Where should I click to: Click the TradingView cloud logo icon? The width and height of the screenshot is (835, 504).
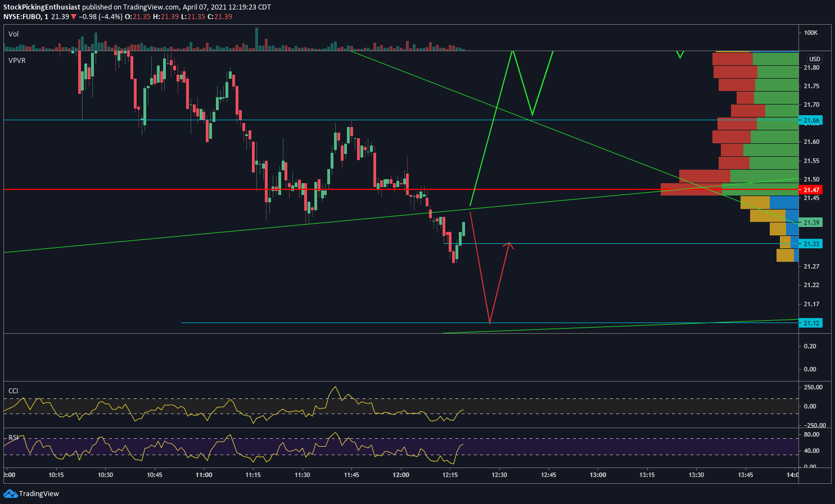coord(10,493)
